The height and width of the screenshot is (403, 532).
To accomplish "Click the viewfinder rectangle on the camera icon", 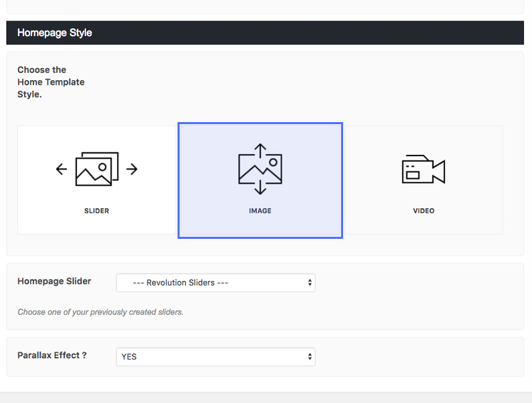I will (413, 175).
